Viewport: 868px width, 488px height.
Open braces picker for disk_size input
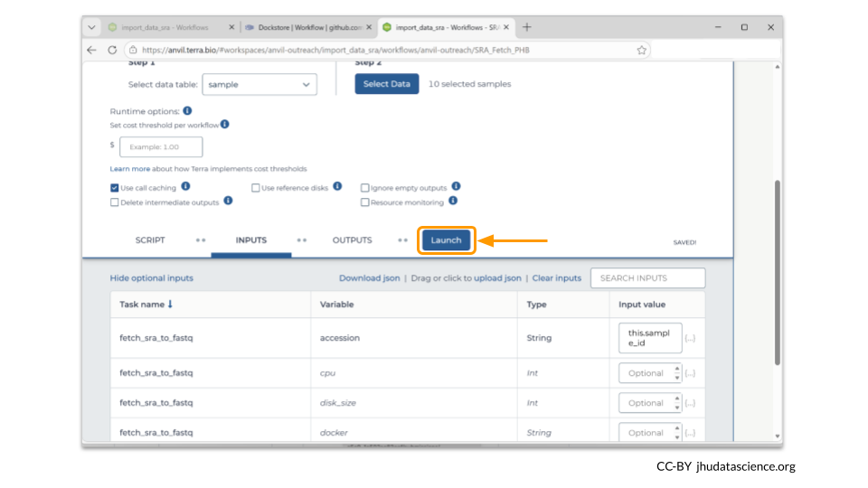690,403
